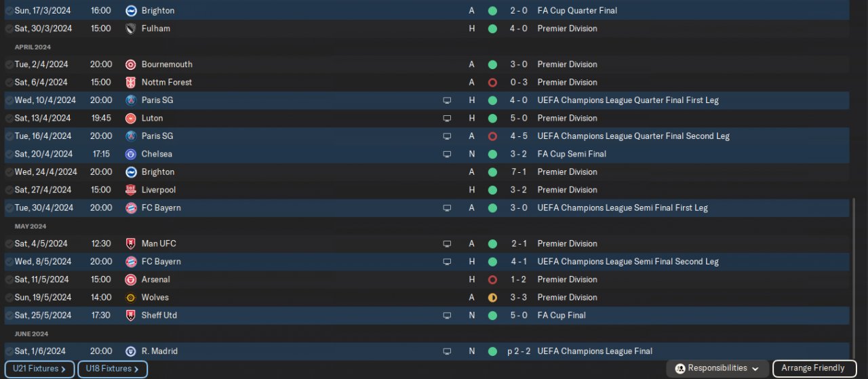
Task: Click the R. Madrid club badge icon
Action: 131,351
